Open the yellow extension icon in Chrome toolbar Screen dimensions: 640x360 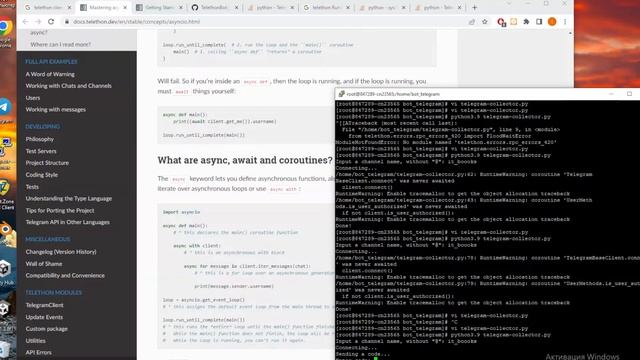click(x=513, y=22)
